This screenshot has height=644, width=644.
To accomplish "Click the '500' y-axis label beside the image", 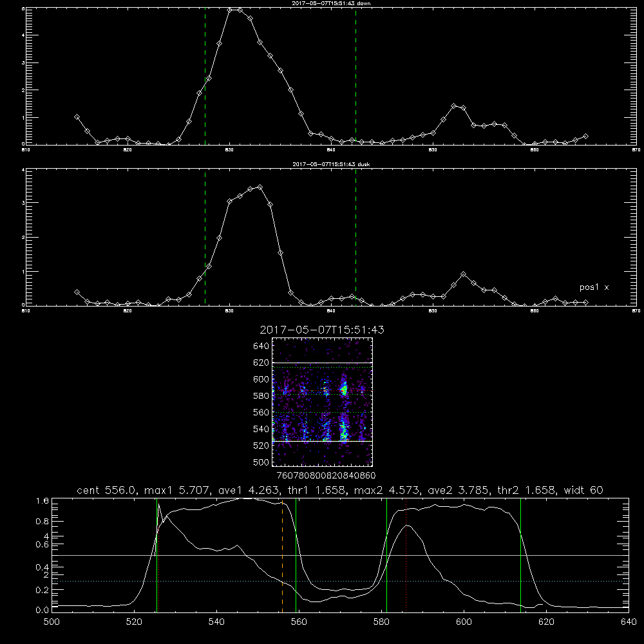I will click(x=261, y=462).
